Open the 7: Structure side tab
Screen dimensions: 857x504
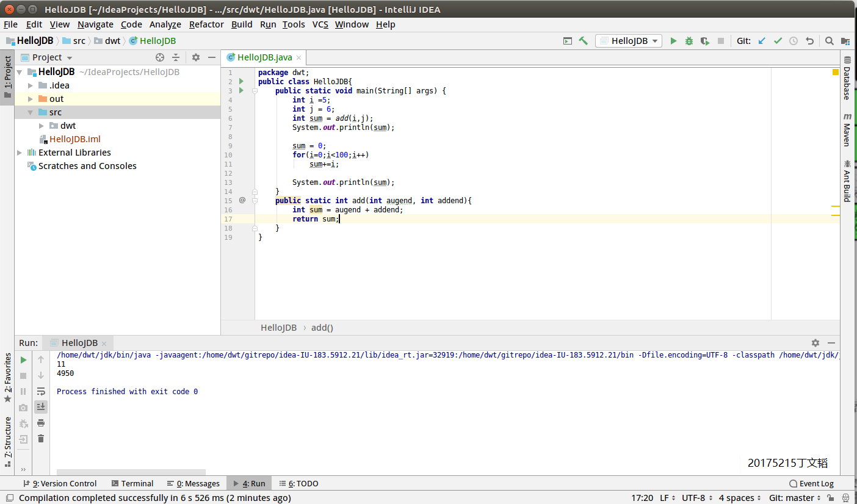tap(7, 441)
